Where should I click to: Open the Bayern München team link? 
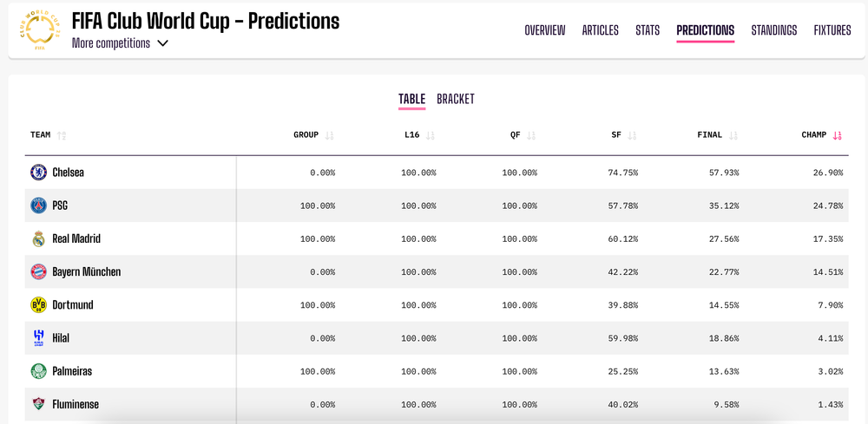(86, 272)
